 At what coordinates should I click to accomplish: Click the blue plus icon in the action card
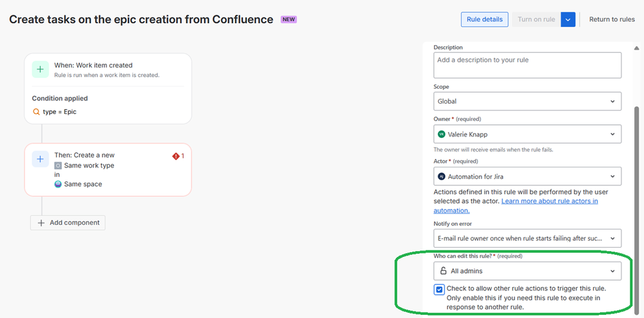tap(40, 159)
